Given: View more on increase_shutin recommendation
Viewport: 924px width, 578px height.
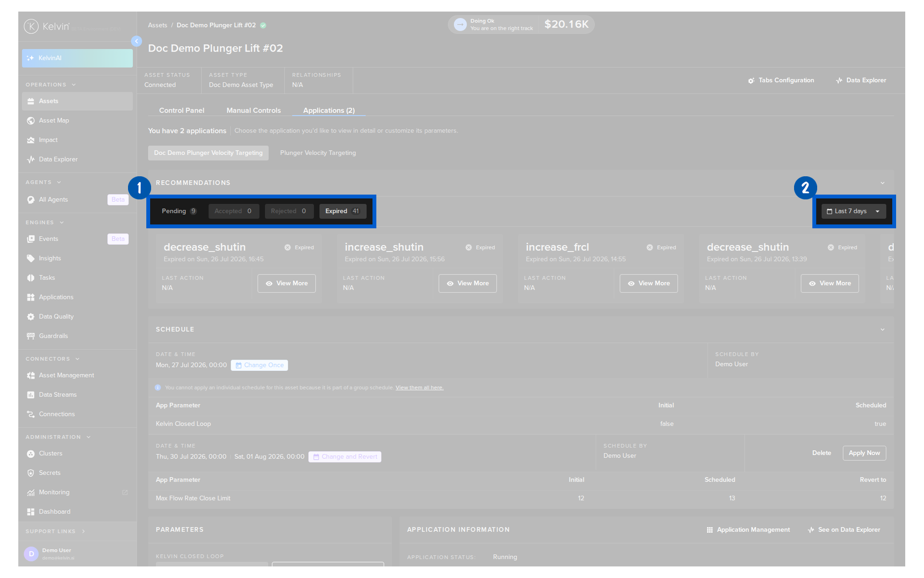Looking at the screenshot, I should 468,283.
